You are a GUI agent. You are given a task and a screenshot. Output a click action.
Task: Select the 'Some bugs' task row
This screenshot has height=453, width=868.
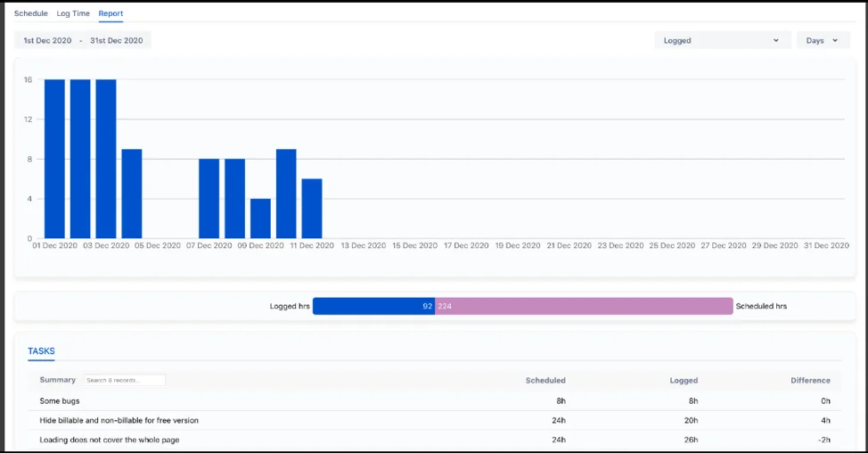(435, 401)
